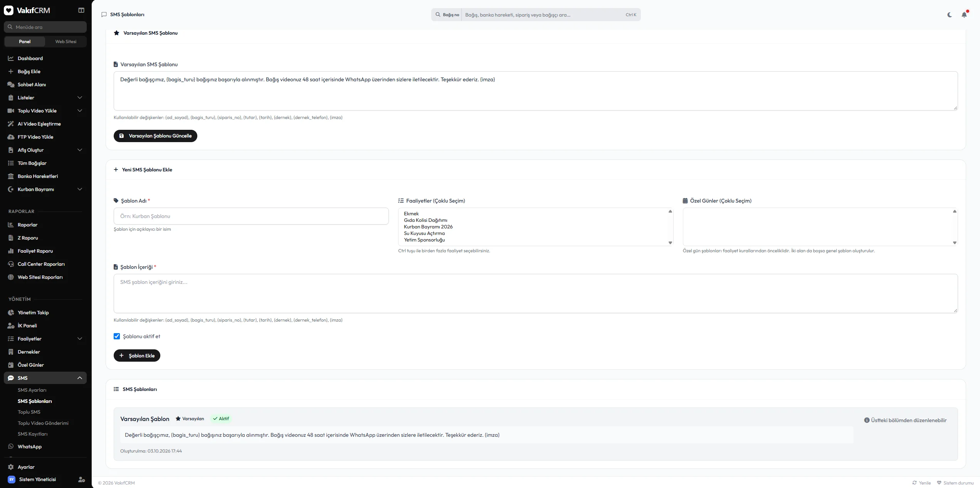
Task: Toggle the sidebar collapse icon
Action: (x=81, y=10)
